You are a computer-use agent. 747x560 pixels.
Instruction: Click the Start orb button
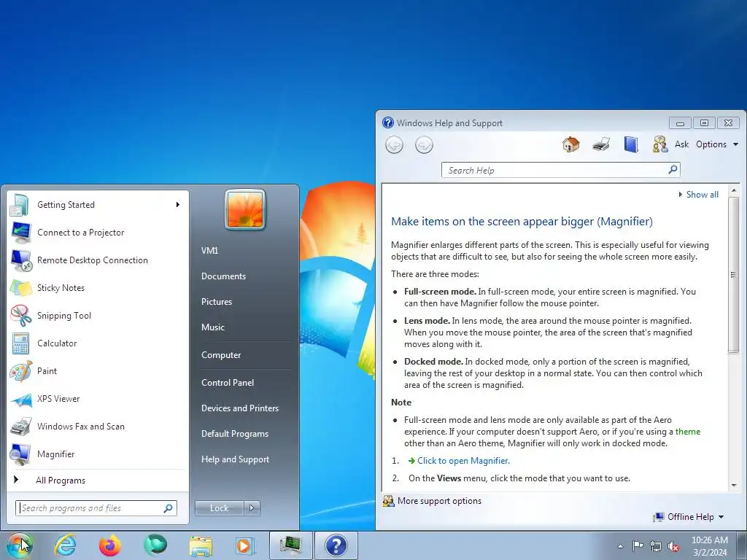click(x=20, y=545)
